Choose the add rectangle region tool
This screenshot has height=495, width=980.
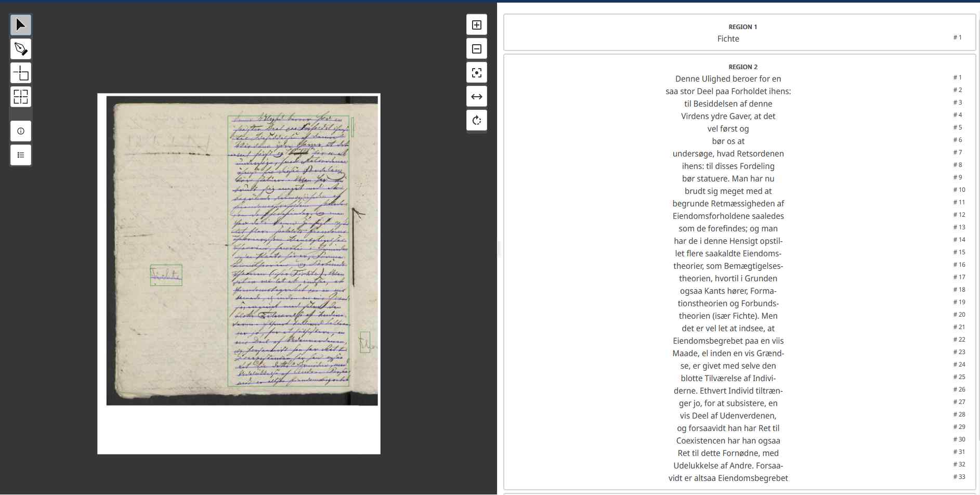tap(21, 73)
